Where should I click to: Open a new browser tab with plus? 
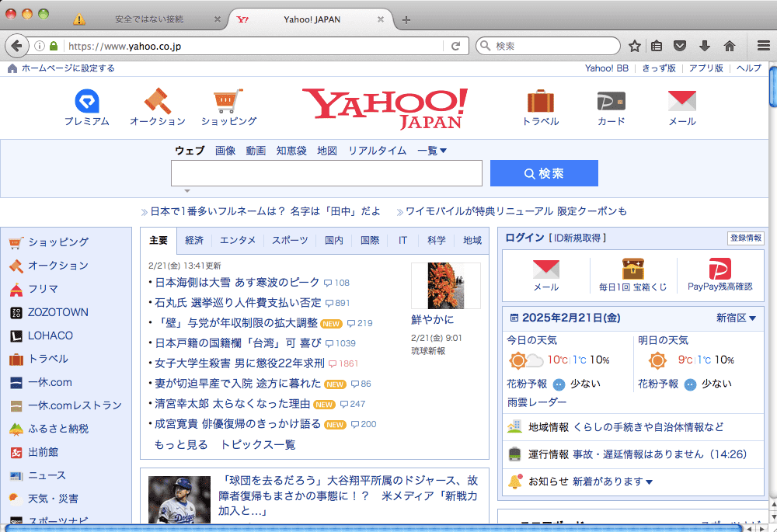tap(406, 20)
